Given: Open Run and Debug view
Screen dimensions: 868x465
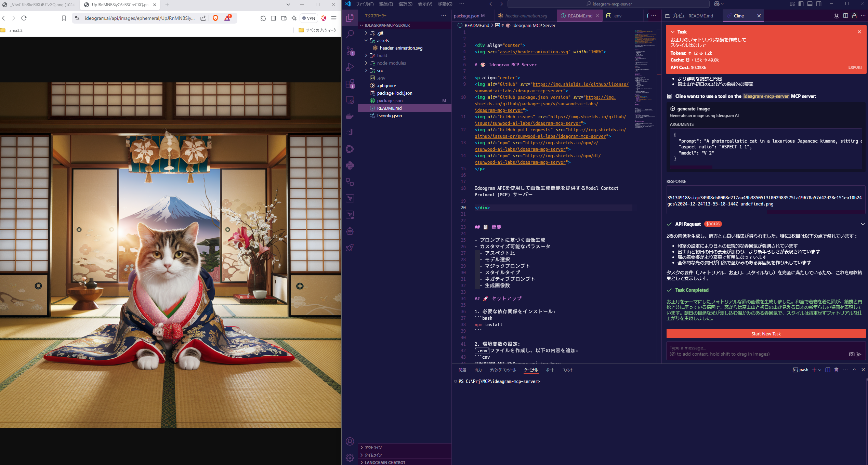Looking at the screenshot, I should tap(350, 67).
